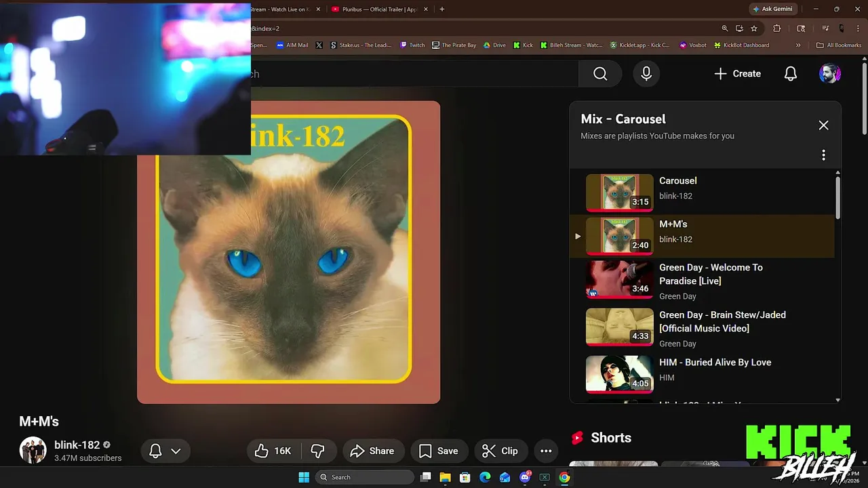
Task: Click the blink-182 album cover video
Action: (288, 252)
